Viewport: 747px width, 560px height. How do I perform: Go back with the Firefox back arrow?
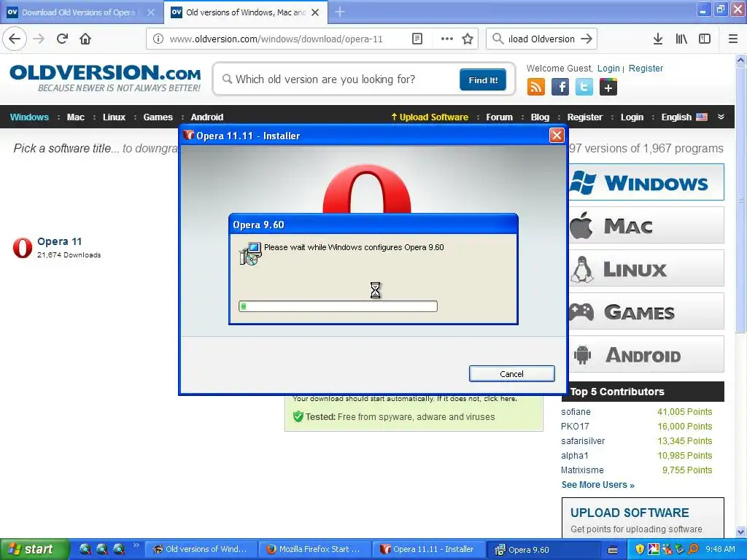point(15,39)
